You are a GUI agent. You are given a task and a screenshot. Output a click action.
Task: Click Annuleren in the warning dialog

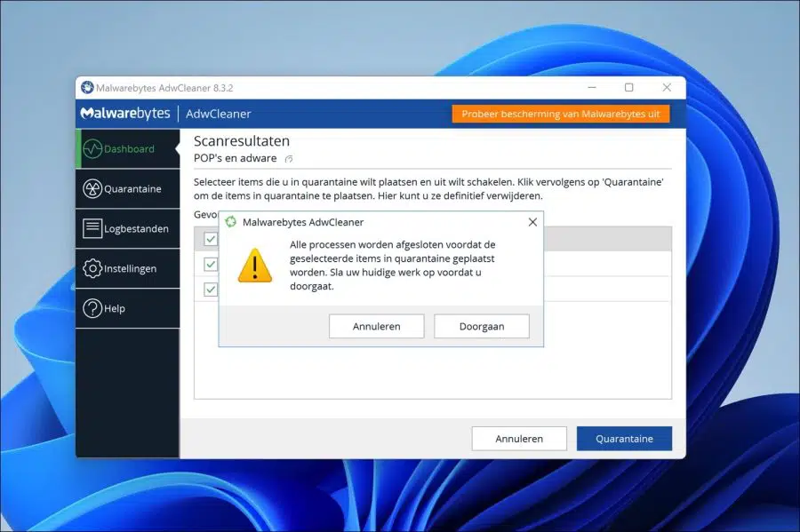pyautogui.click(x=377, y=326)
